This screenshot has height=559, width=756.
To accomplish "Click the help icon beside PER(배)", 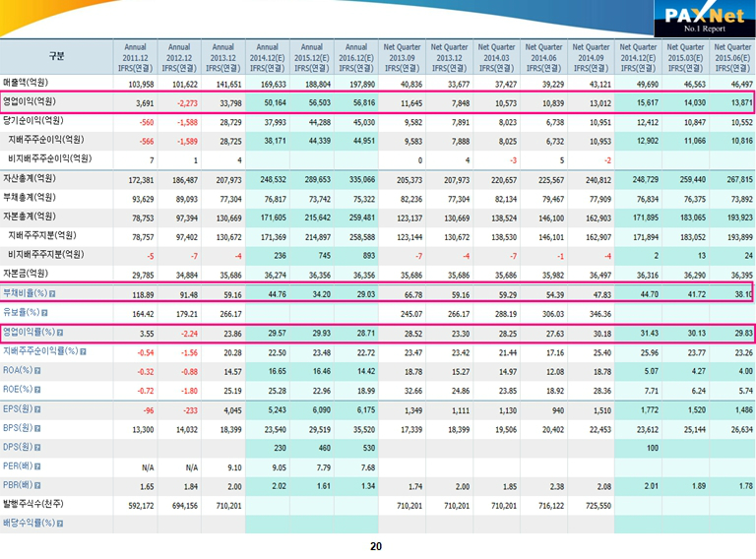I will pyautogui.click(x=36, y=466).
